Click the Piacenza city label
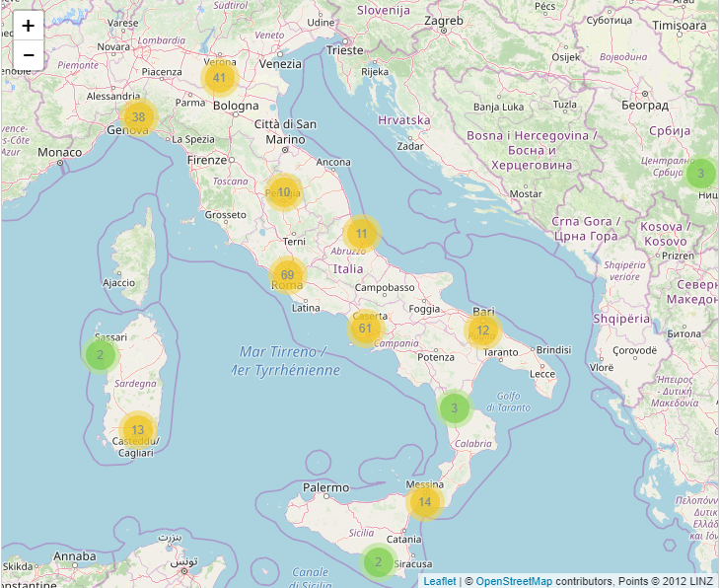 pos(162,72)
